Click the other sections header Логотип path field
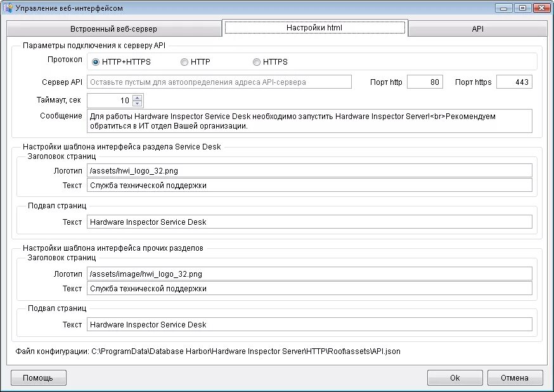 click(x=309, y=274)
